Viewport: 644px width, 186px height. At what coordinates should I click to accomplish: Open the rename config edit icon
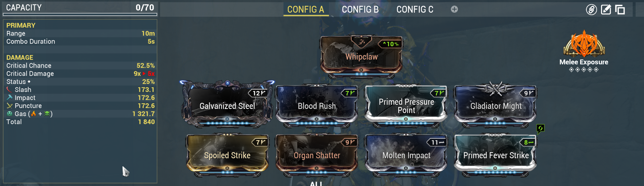tap(606, 9)
